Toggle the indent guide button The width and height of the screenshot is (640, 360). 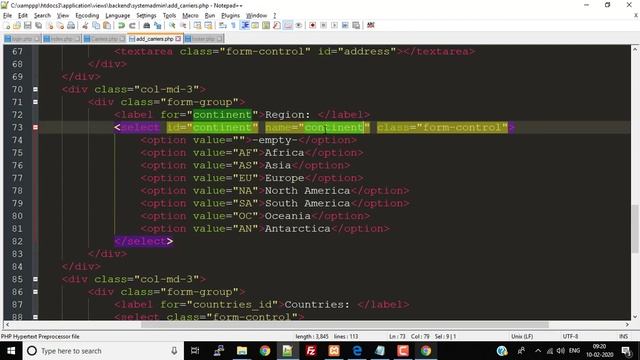click(x=245, y=25)
